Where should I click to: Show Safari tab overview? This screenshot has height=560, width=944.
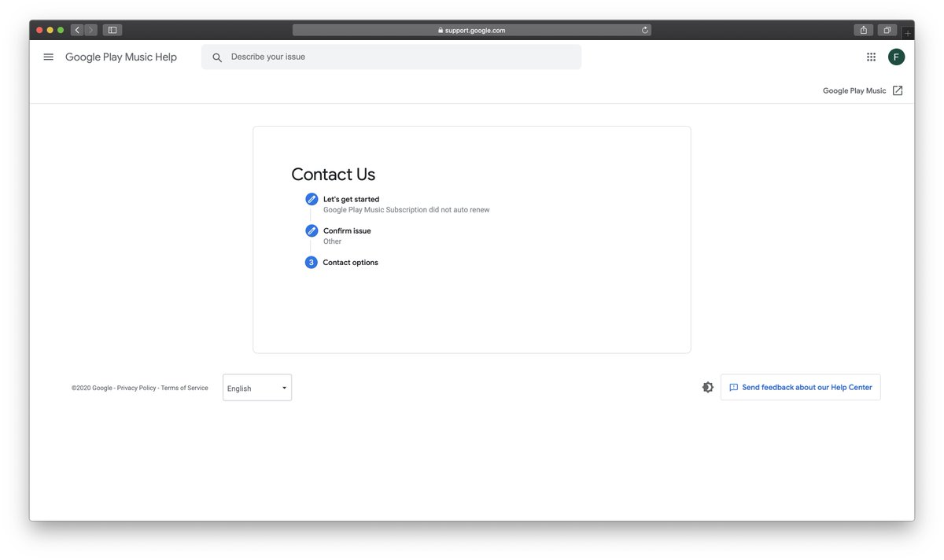click(x=887, y=30)
